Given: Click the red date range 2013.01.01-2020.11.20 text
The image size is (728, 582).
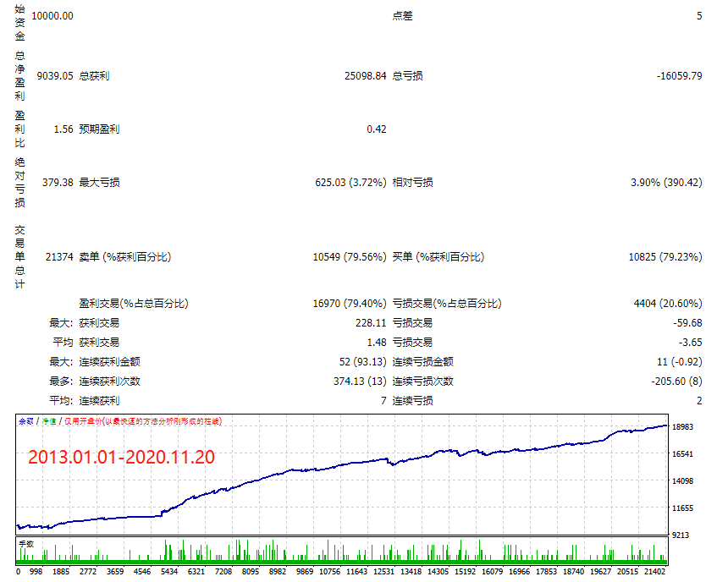Looking at the screenshot, I should (x=121, y=457).
